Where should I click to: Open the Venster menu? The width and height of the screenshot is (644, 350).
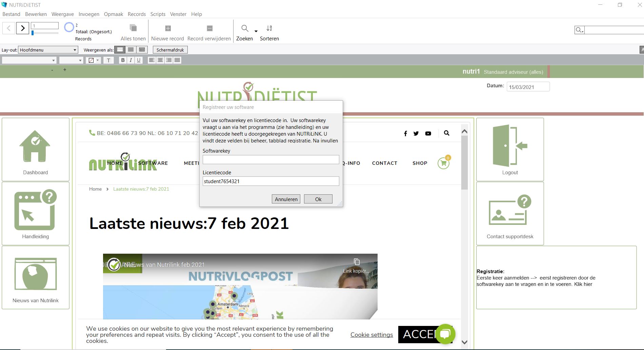click(x=178, y=14)
